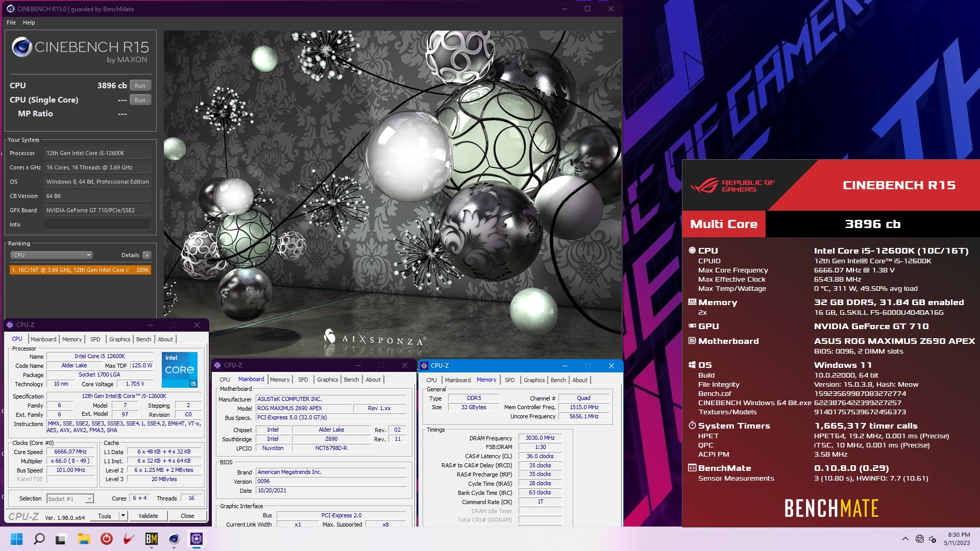Click CPU-Z Tools button

pyautogui.click(x=105, y=516)
